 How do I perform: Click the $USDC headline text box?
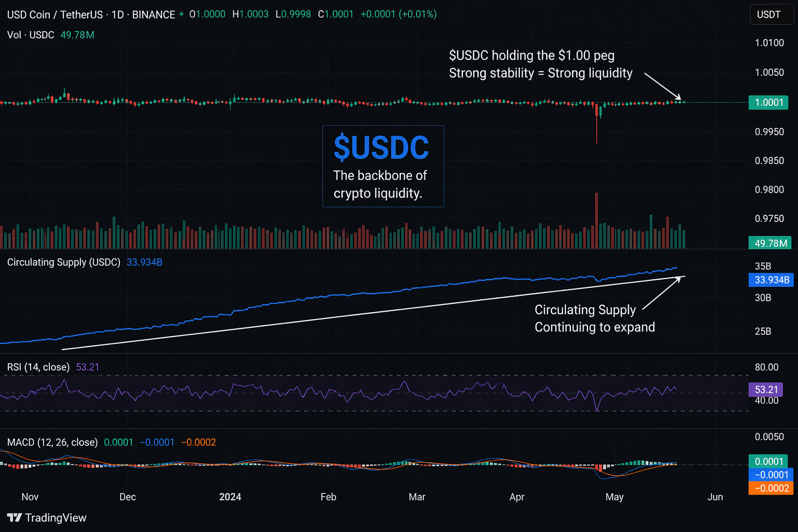383,166
